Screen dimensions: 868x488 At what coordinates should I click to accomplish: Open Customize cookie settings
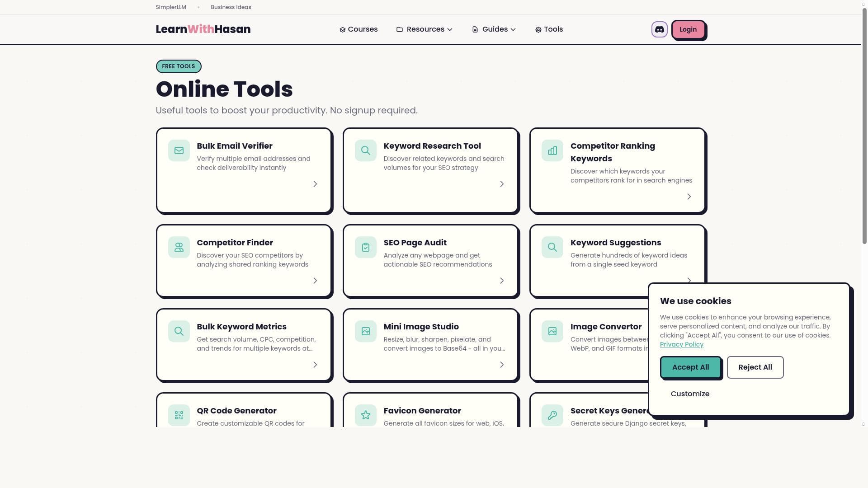coord(690,394)
